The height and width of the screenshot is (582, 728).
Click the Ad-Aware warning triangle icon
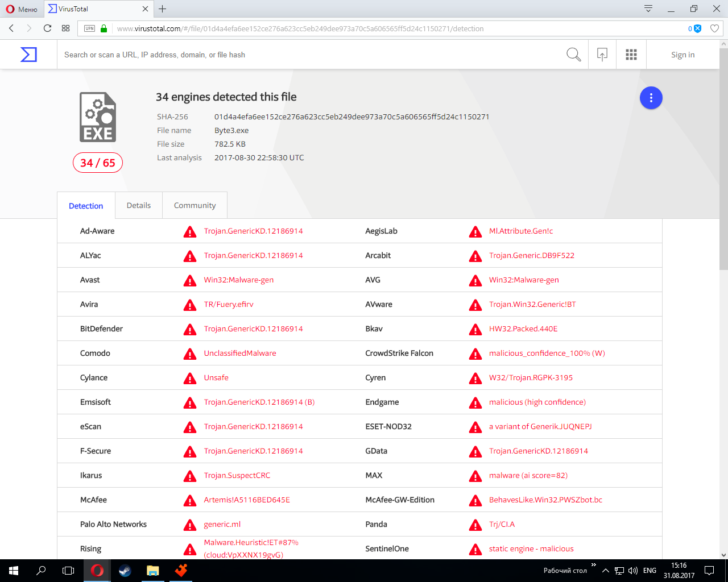[190, 232]
